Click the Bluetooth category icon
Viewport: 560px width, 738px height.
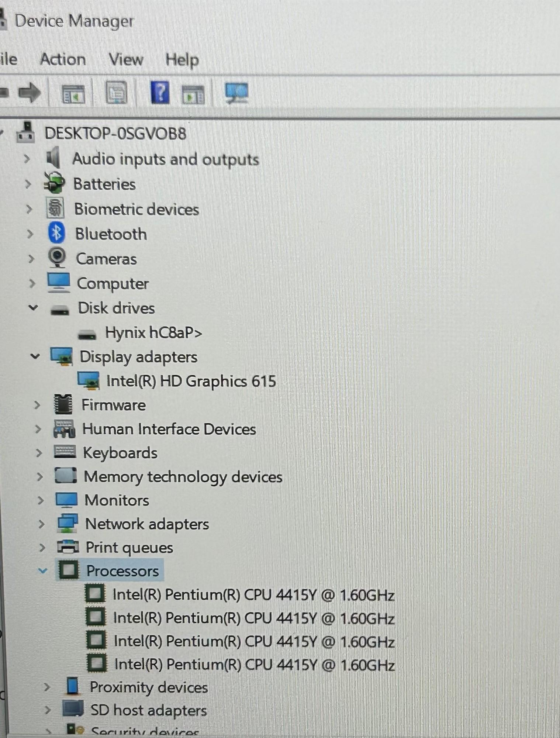[x=56, y=233]
